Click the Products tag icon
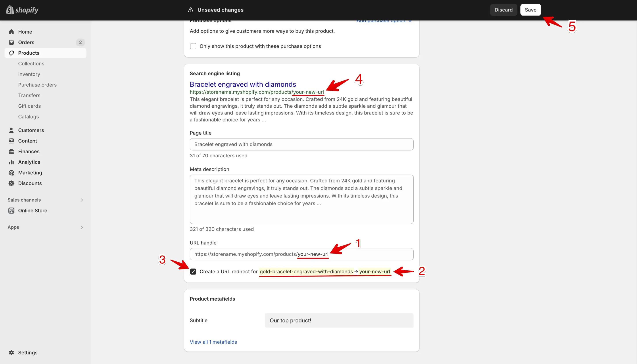The width and height of the screenshot is (637, 364). pyautogui.click(x=11, y=53)
